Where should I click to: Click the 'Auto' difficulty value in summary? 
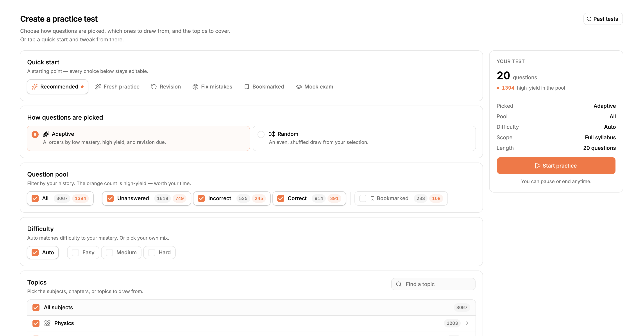(610, 127)
